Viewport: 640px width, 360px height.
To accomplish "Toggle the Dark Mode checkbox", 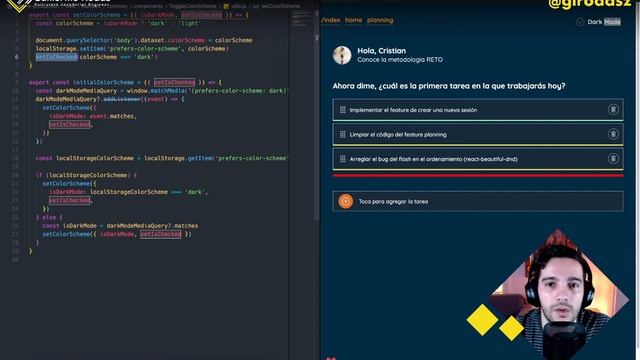I will pos(580,22).
